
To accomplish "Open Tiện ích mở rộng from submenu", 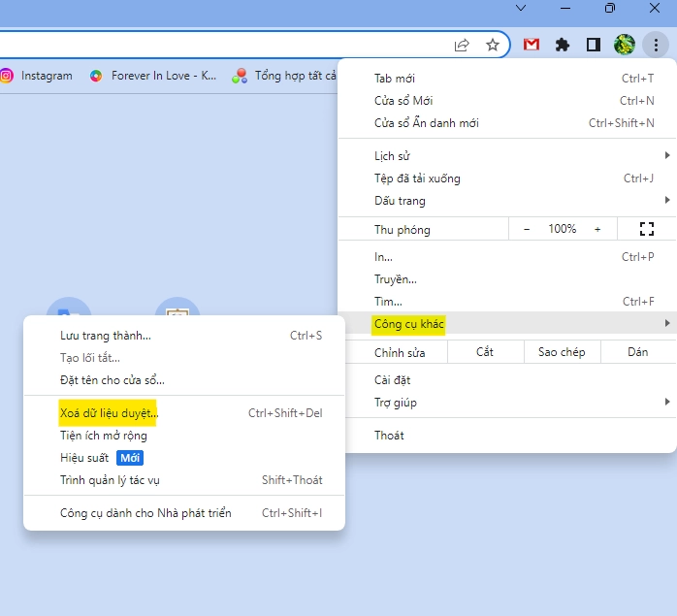I will coord(104,436).
